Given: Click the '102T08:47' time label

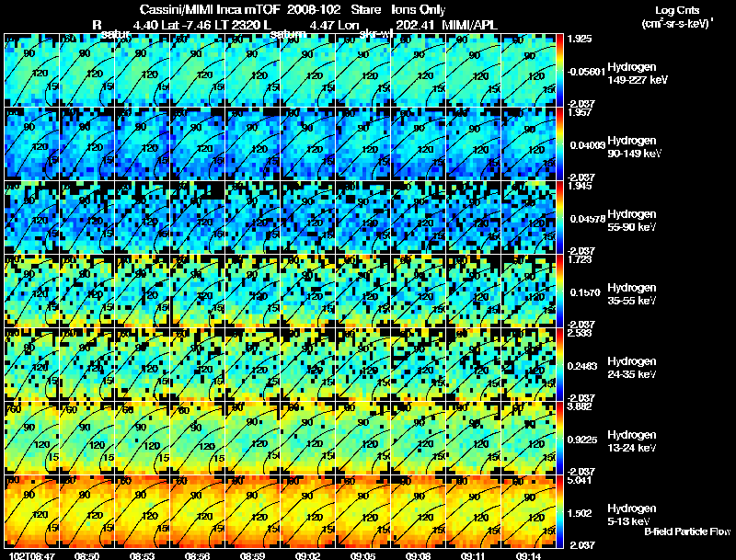Looking at the screenshot, I should pos(32,555).
